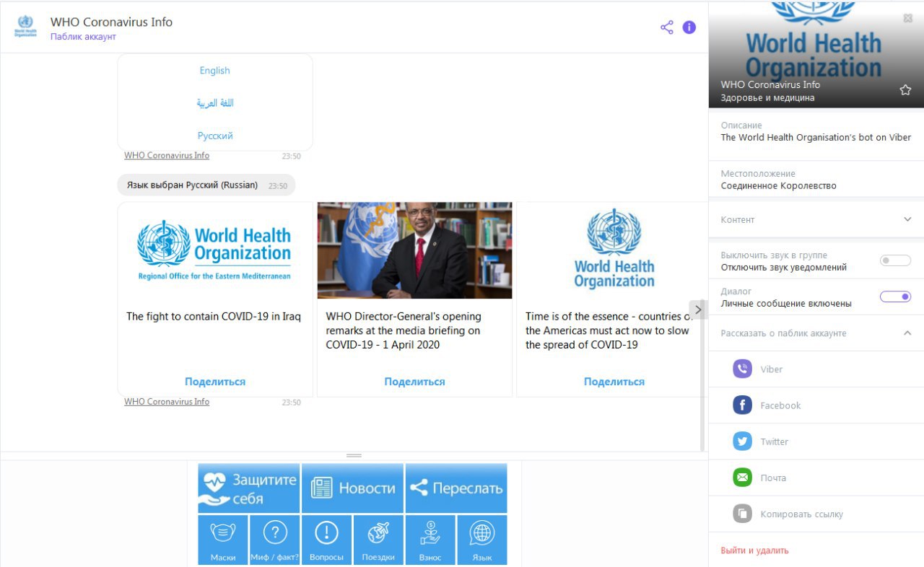The image size is (924, 567).
Task: Click 'Язык выбран Русский (Russian)' message
Action: (x=192, y=185)
